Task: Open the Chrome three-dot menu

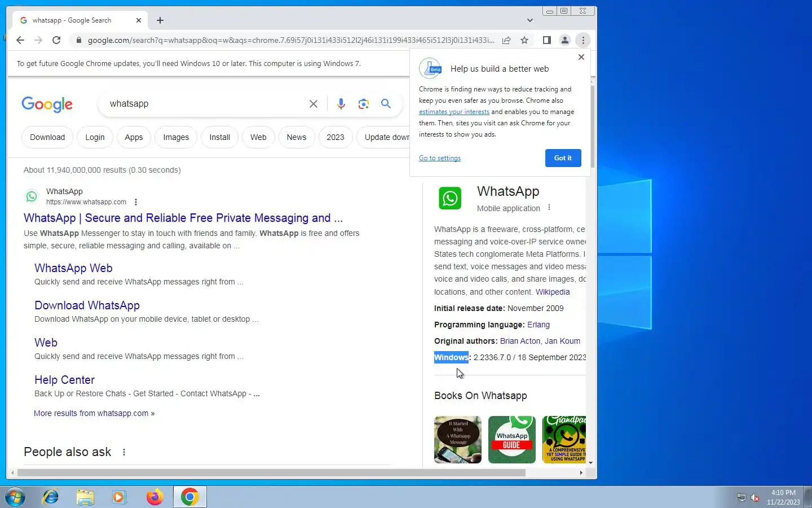Action: click(x=583, y=40)
